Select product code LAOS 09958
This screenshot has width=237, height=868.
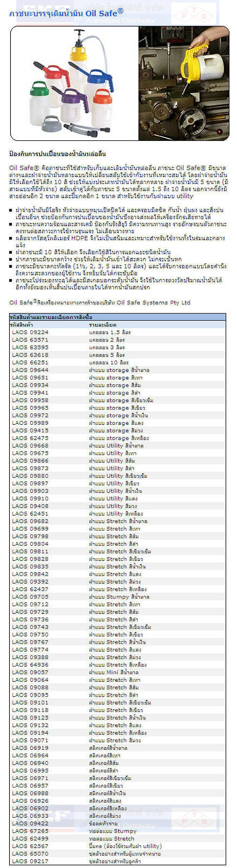(30, 400)
